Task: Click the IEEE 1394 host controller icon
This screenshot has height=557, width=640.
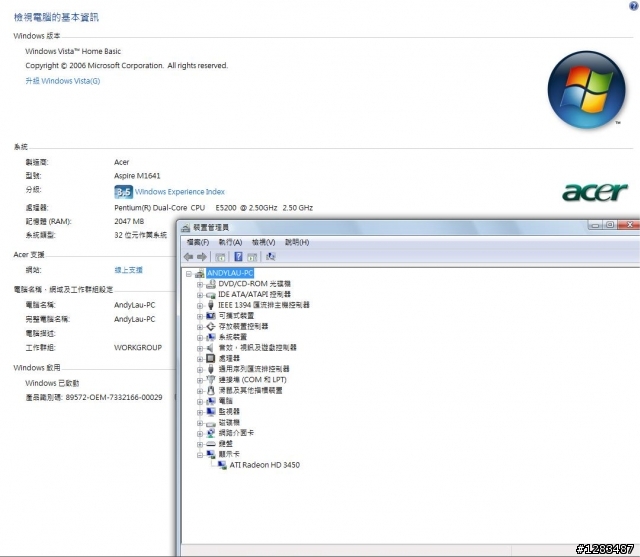Action: click(x=211, y=305)
